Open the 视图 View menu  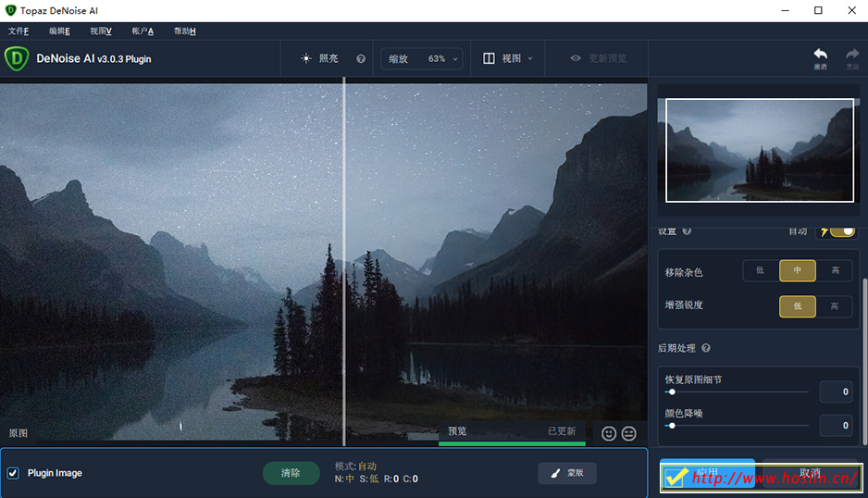(101, 31)
